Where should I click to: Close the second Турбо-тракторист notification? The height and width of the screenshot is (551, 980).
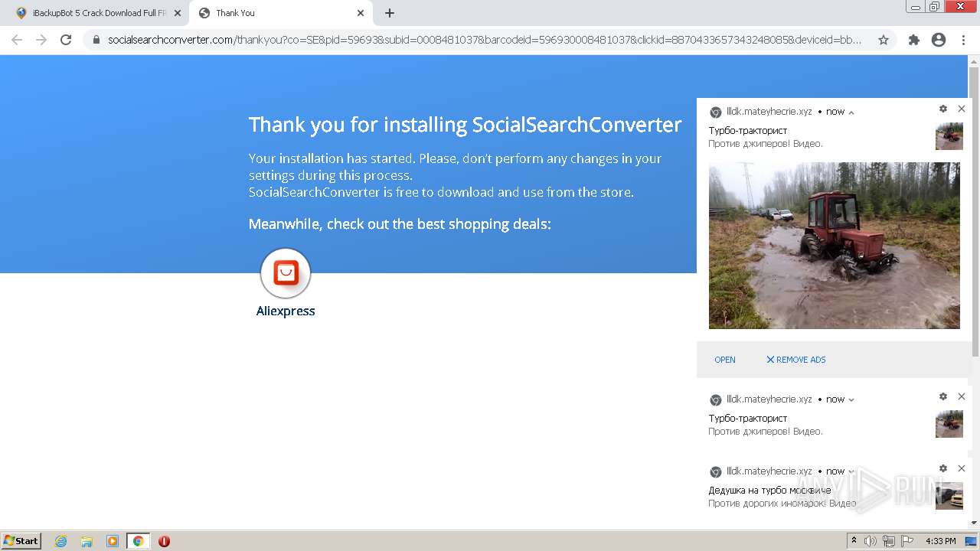[962, 396]
